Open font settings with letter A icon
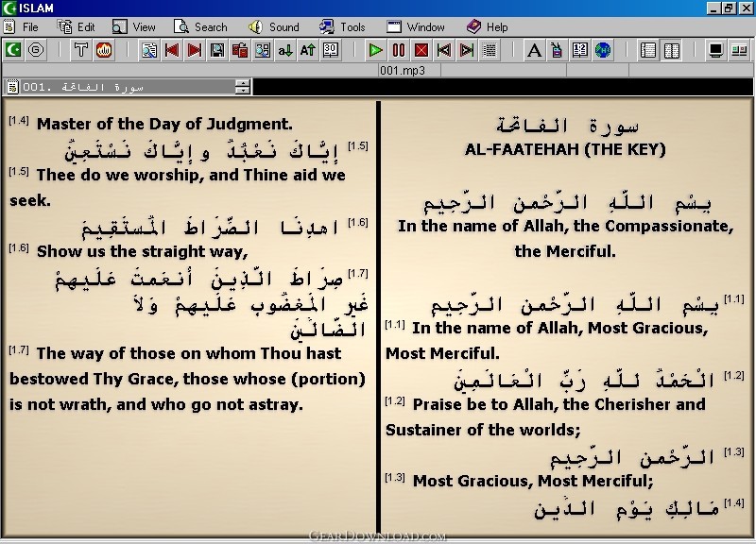Viewport: 756px width, 544px height. click(x=534, y=50)
